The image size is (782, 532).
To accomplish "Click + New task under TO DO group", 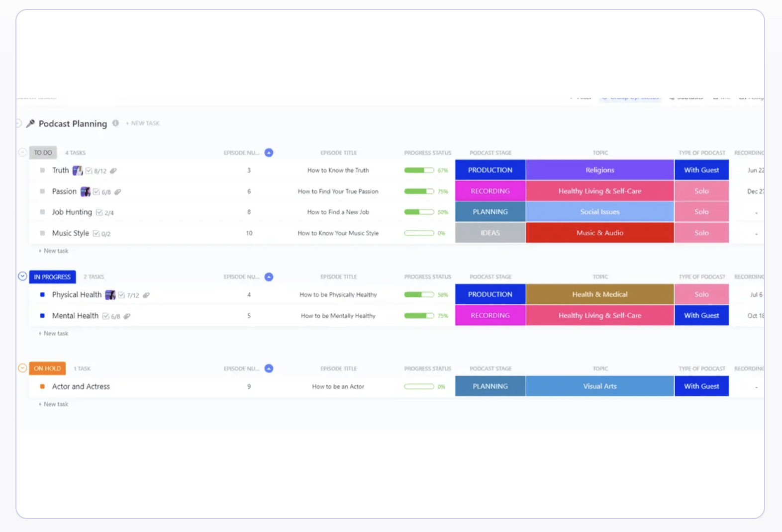I will (54, 251).
